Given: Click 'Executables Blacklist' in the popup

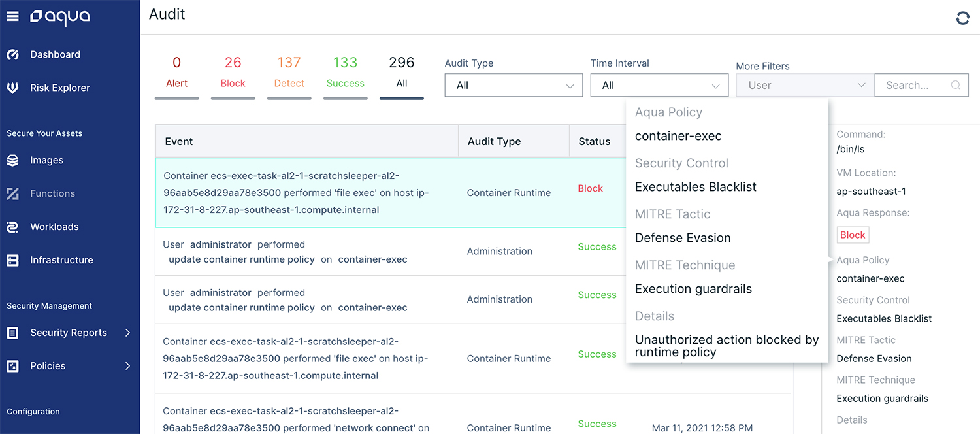Looking at the screenshot, I should tap(696, 187).
